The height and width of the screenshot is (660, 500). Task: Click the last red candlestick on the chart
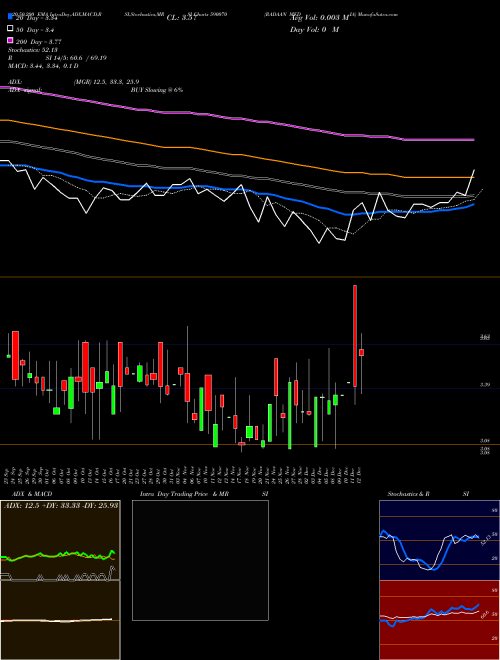pyautogui.click(x=361, y=352)
